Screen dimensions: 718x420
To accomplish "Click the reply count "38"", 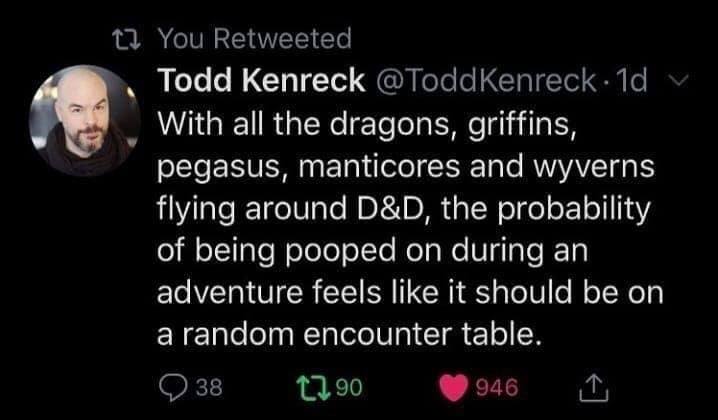I will coord(212,386).
